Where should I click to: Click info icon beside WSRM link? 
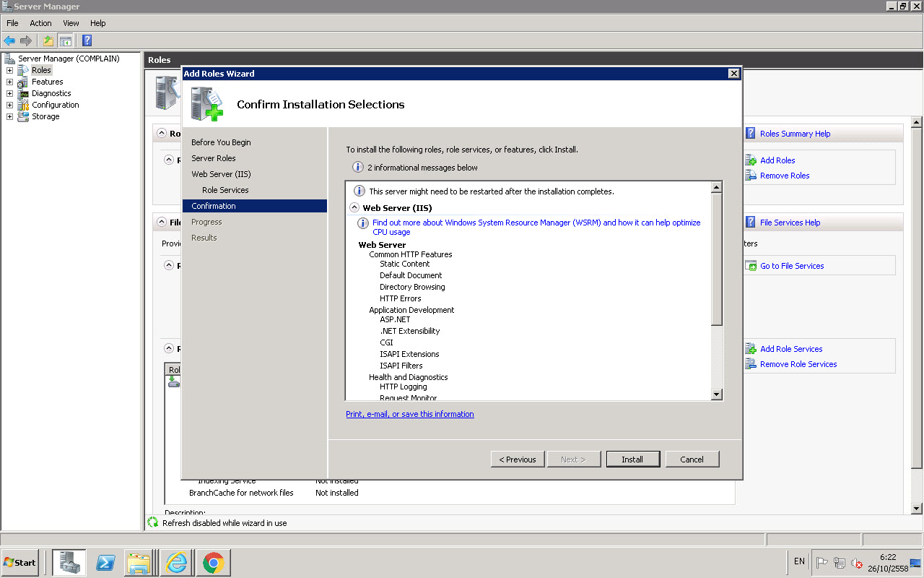point(364,223)
